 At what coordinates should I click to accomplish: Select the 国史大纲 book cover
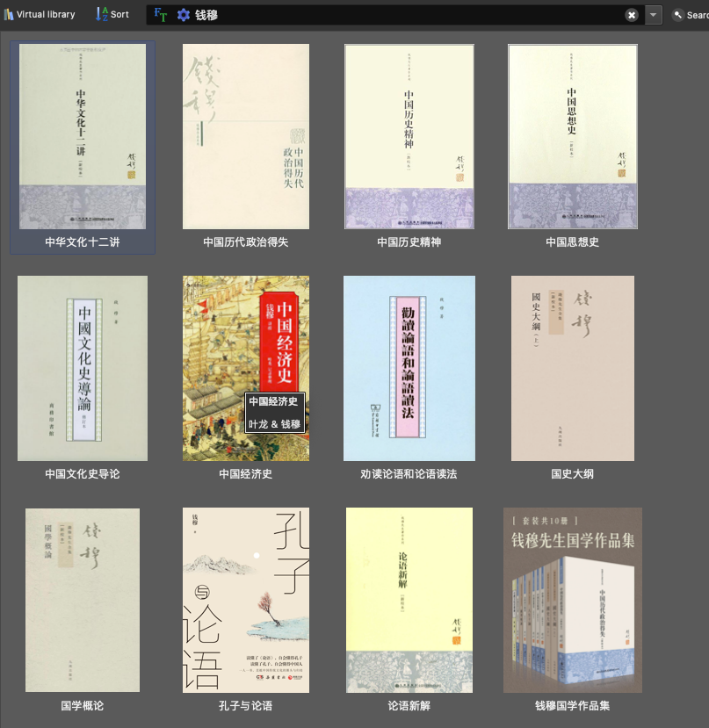click(573, 368)
